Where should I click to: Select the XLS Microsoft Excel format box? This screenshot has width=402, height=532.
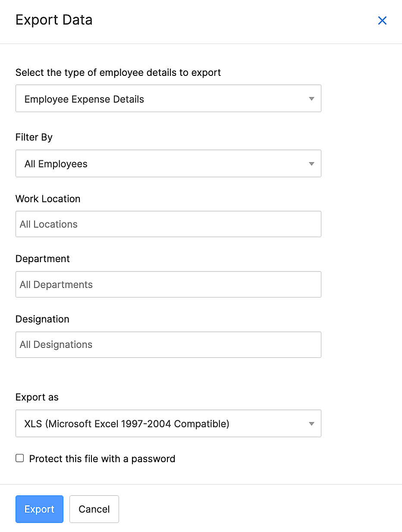click(168, 423)
